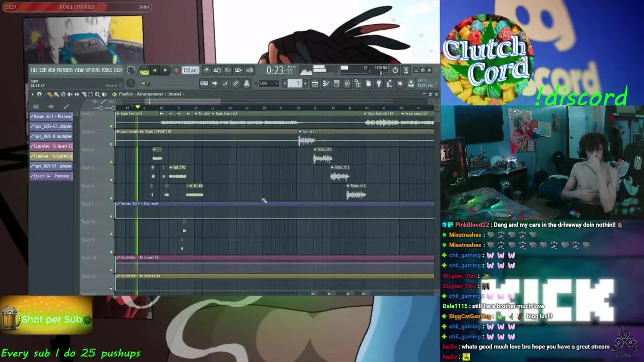Select Insert 14 - Panning in picker

click(51, 176)
